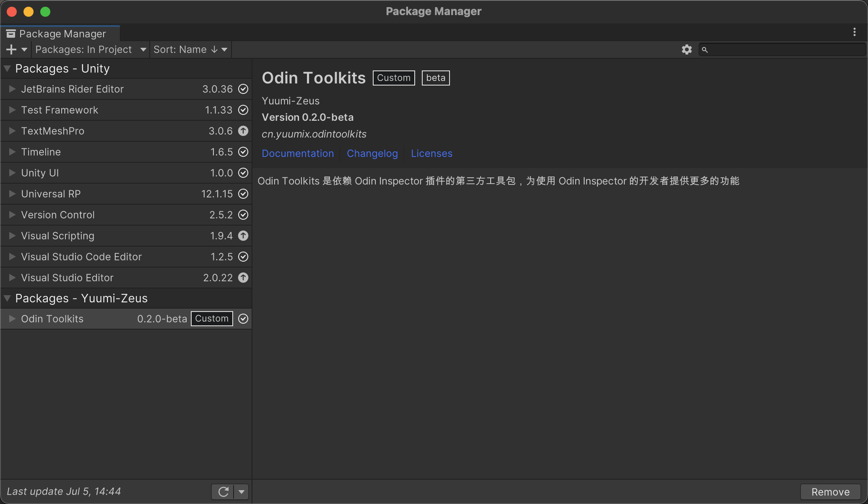Click package name cn.yuumix.odintoolkits
Image resolution: width=868 pixels, height=504 pixels.
(x=314, y=134)
